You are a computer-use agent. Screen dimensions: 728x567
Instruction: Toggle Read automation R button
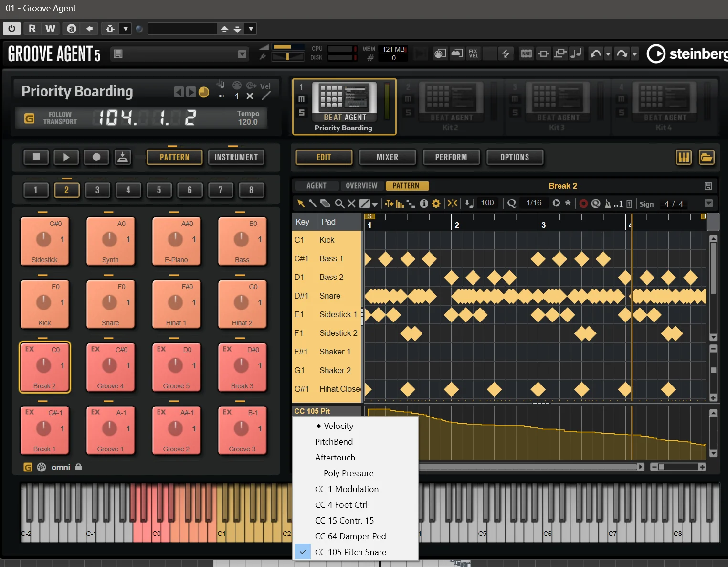(x=32, y=29)
